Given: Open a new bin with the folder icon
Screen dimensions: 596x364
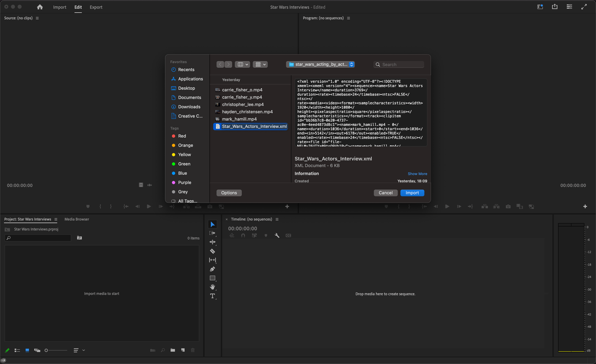Looking at the screenshot, I should pyautogui.click(x=172, y=350).
